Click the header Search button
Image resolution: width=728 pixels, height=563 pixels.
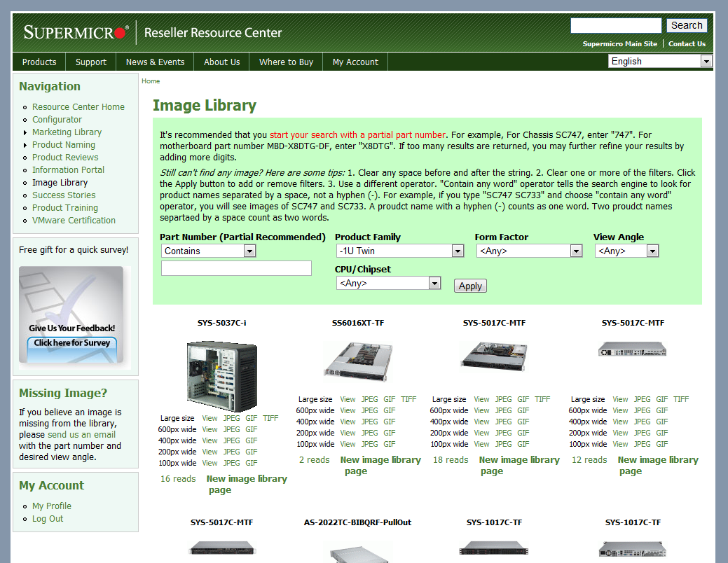tap(687, 25)
